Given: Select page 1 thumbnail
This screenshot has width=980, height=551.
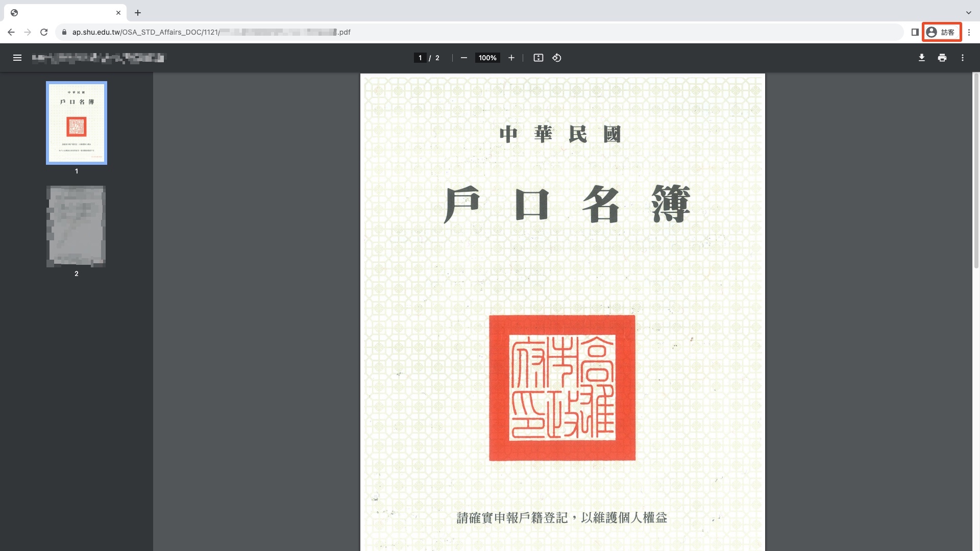Looking at the screenshot, I should 77,123.
